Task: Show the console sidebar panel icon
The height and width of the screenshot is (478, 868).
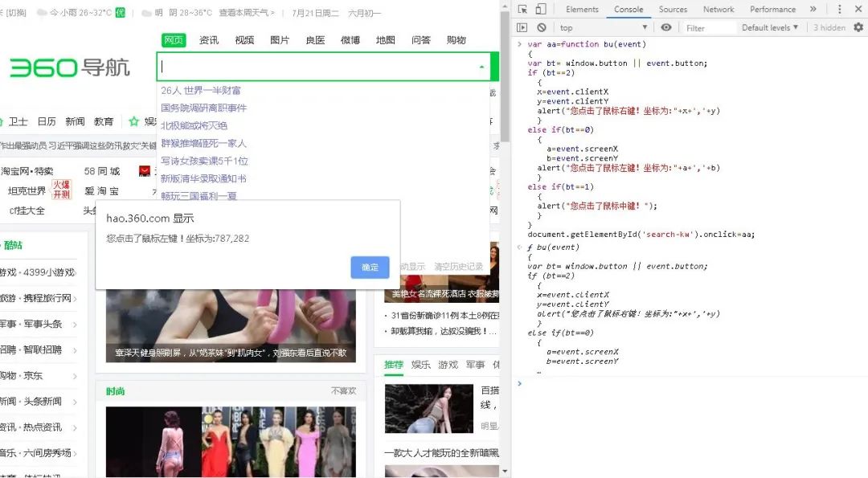Action: click(522, 27)
